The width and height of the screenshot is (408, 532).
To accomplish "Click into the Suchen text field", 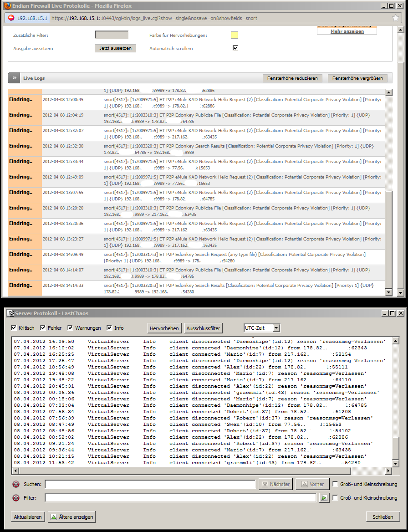I will [x=150, y=484].
